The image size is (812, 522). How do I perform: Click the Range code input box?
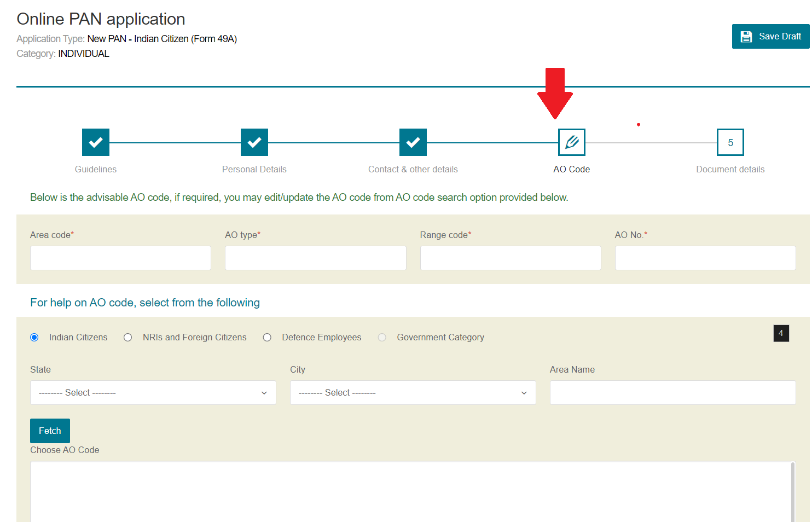pyautogui.click(x=510, y=258)
